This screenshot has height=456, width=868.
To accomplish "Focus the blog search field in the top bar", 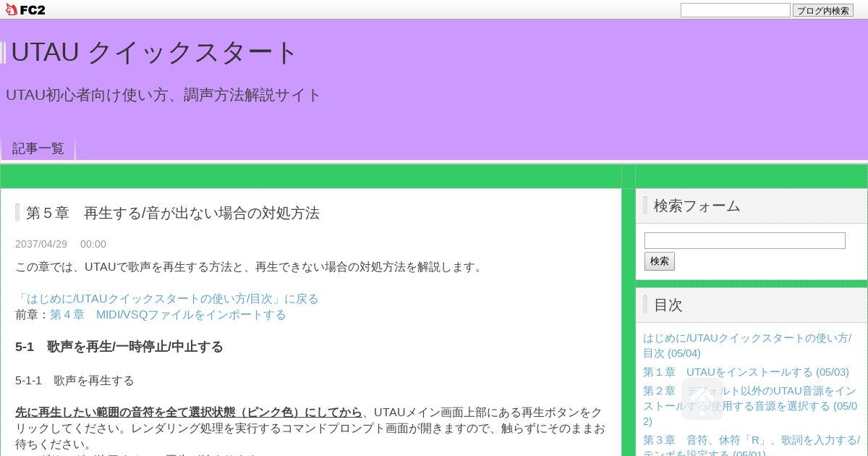I will pyautogui.click(x=735, y=10).
